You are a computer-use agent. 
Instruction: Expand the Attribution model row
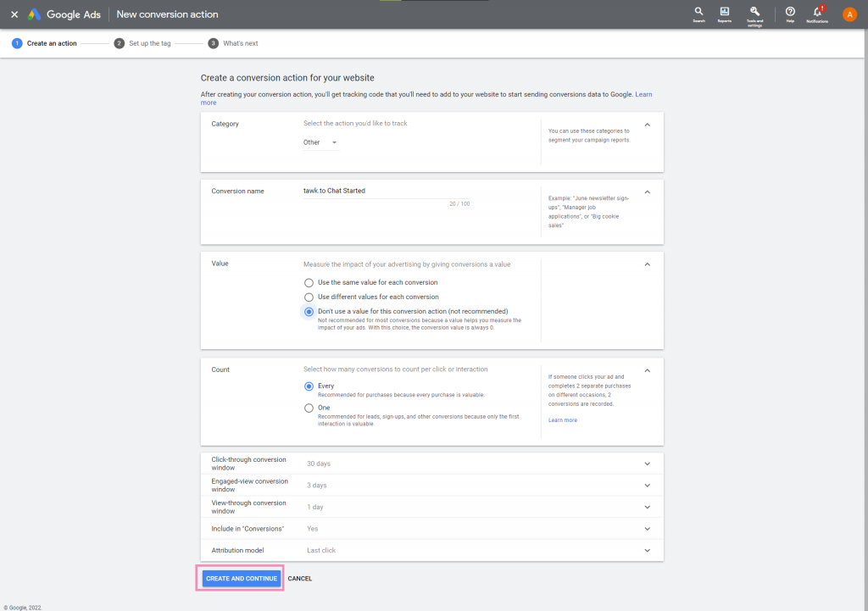pos(431,550)
